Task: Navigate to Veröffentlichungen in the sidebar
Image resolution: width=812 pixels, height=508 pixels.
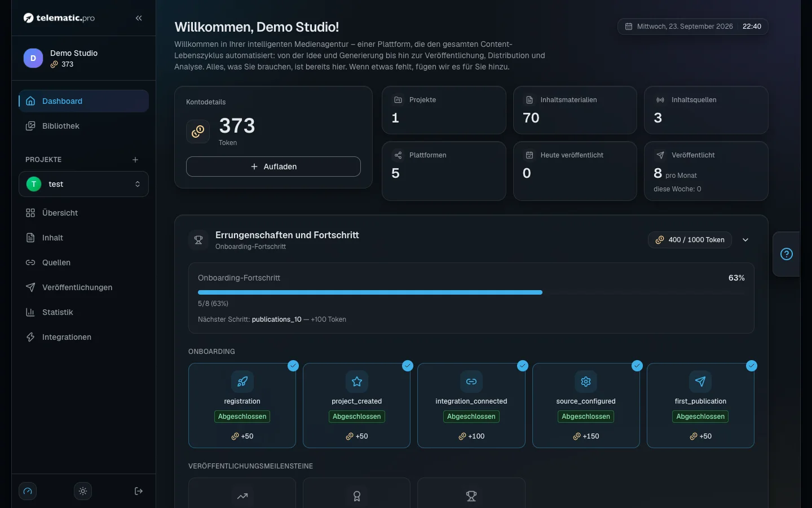Action: 83,287
